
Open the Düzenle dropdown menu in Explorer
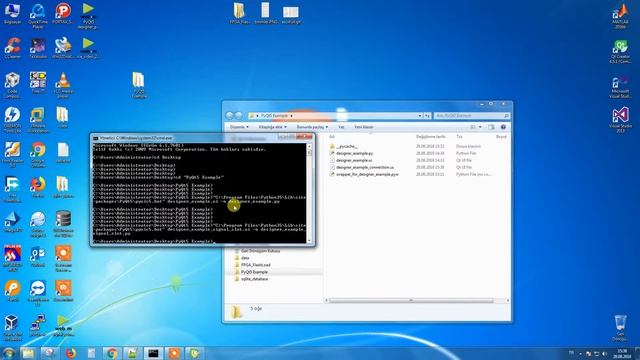(x=239, y=127)
